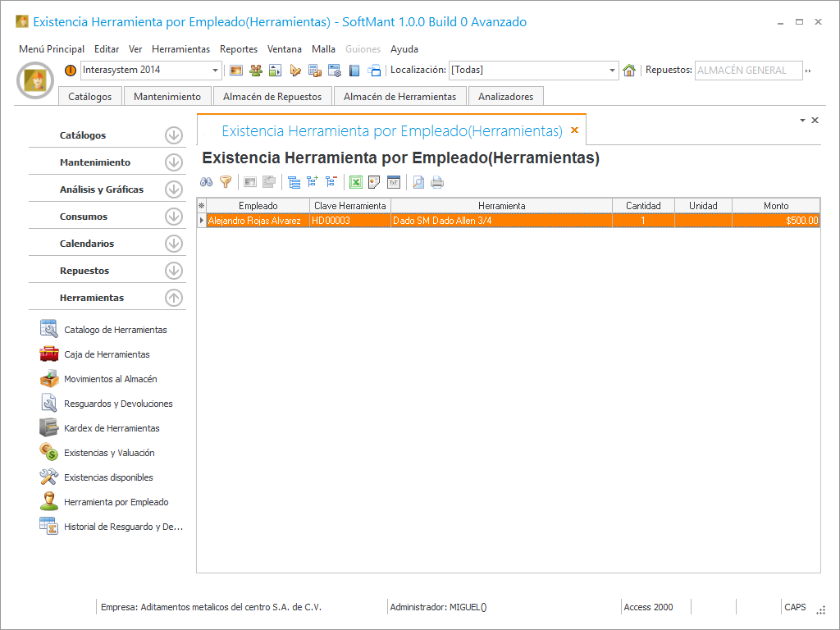840x630 pixels.
Task: Open the Localización dropdown arrow
Action: tap(612, 71)
